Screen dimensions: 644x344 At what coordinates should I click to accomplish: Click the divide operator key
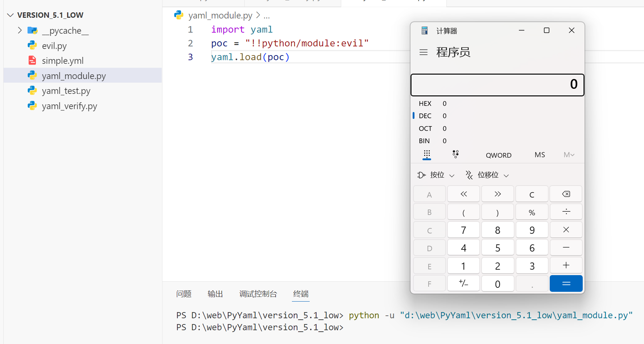pos(566,212)
